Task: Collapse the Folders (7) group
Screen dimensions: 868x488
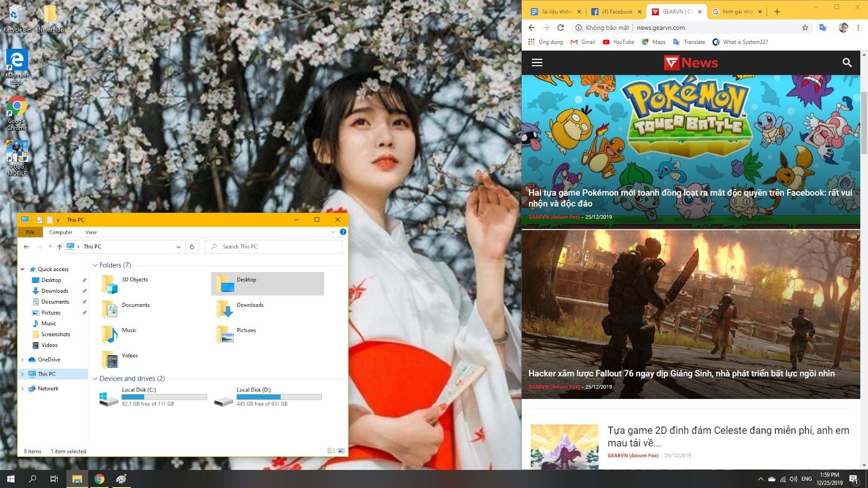Action: click(x=95, y=266)
